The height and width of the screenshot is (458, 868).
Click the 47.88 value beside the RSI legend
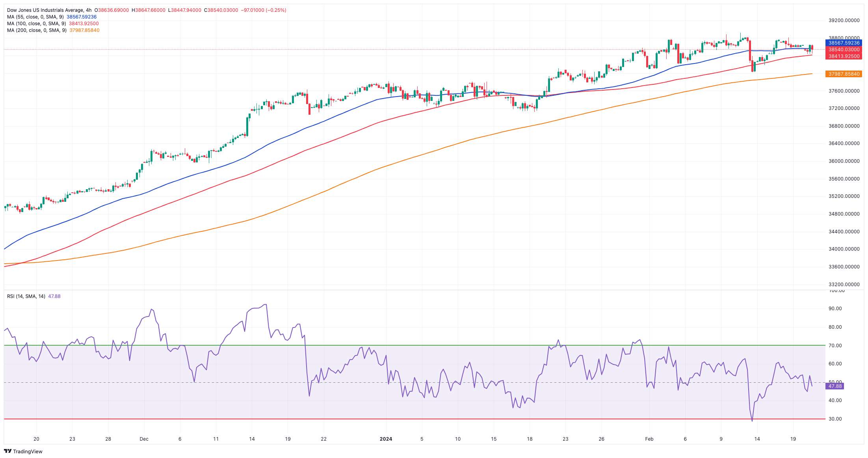[54, 296]
